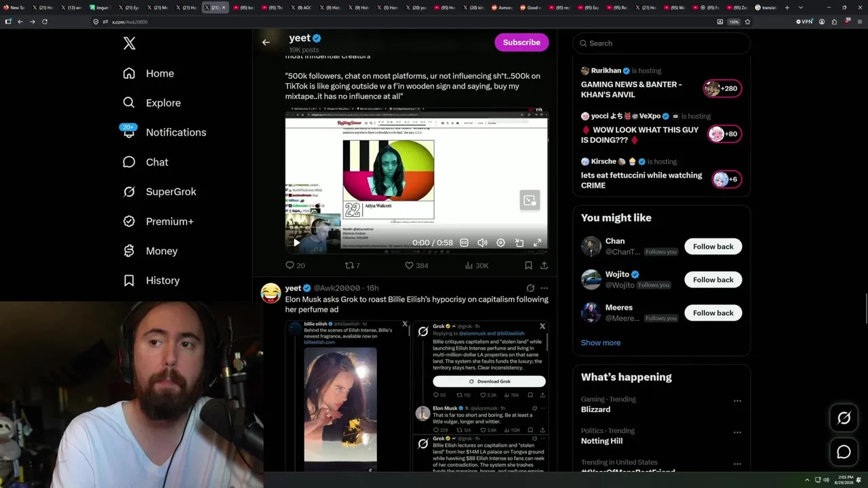Image resolution: width=868 pixels, height=488 pixels.
Task: Ask Grok about the Billie Eilish post
Action: pyautogui.click(x=530, y=288)
